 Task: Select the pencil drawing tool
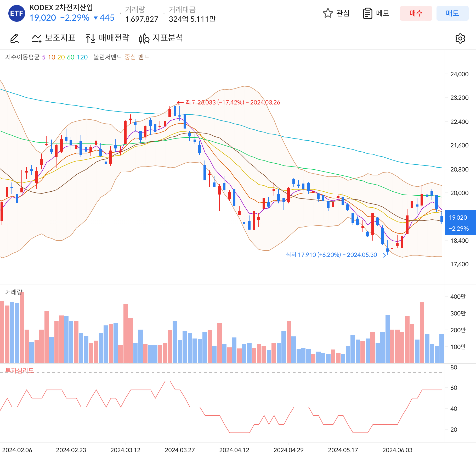coord(15,38)
